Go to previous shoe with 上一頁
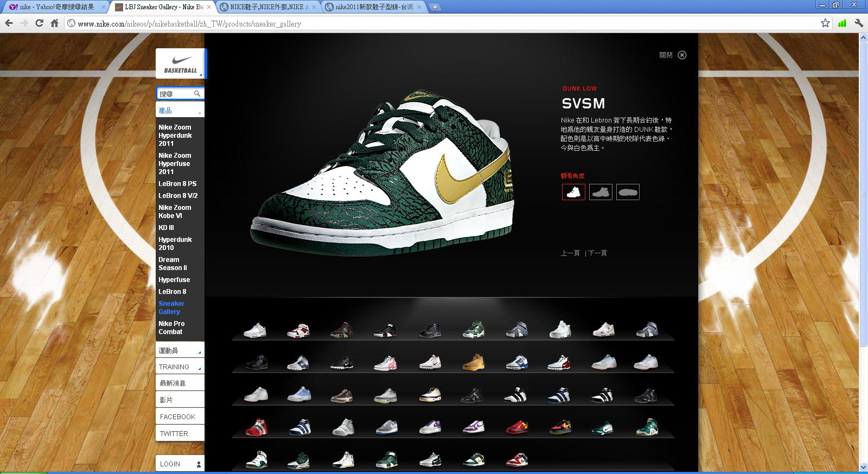 [570, 253]
